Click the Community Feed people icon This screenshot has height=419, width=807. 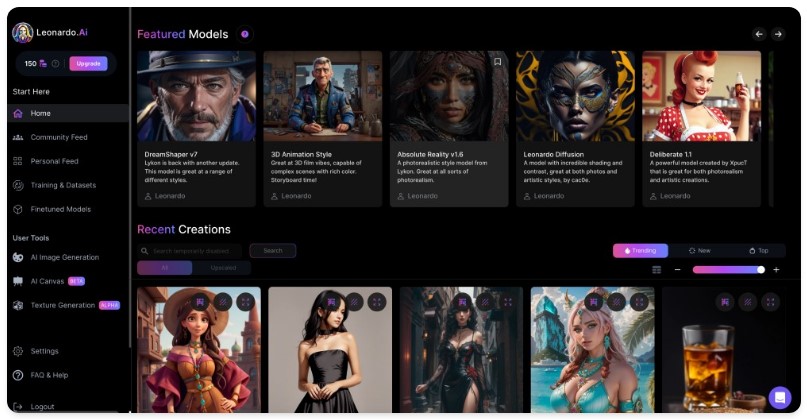pos(18,137)
